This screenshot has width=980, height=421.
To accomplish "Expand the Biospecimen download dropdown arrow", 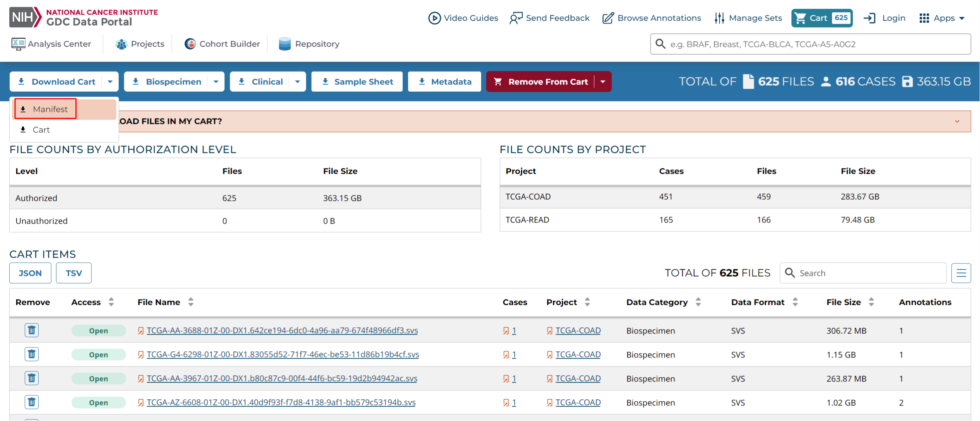I will (216, 82).
